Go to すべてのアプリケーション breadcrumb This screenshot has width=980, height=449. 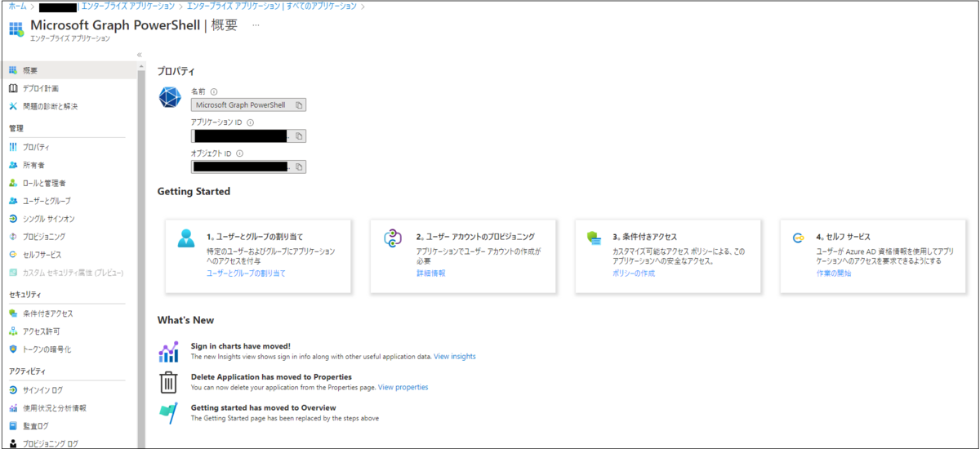(271, 6)
